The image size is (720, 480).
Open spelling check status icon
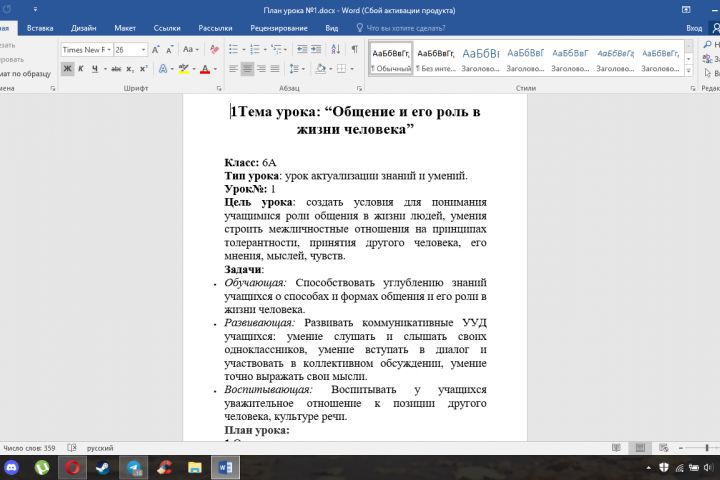pyautogui.click(x=72, y=448)
